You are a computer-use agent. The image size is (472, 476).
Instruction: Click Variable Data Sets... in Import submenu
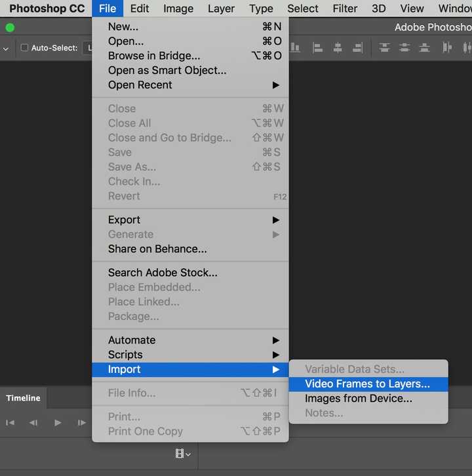368,369
